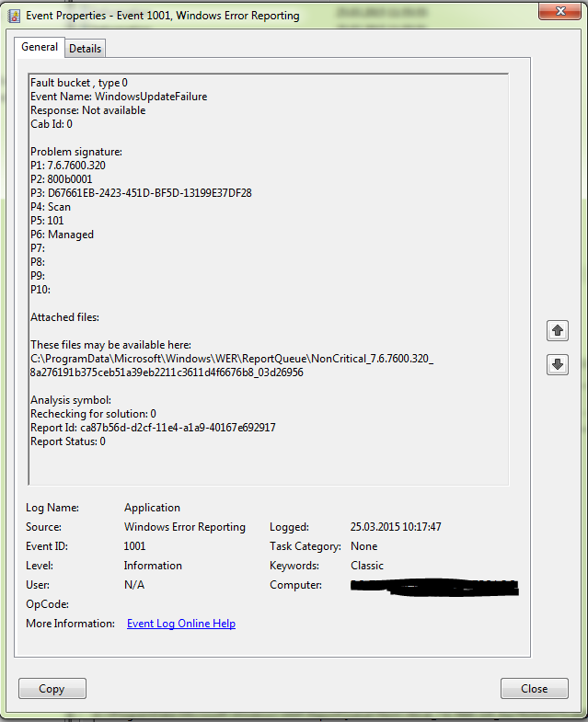Click the Analysis symbol: line
This screenshot has width=588, height=722.
click(x=71, y=400)
